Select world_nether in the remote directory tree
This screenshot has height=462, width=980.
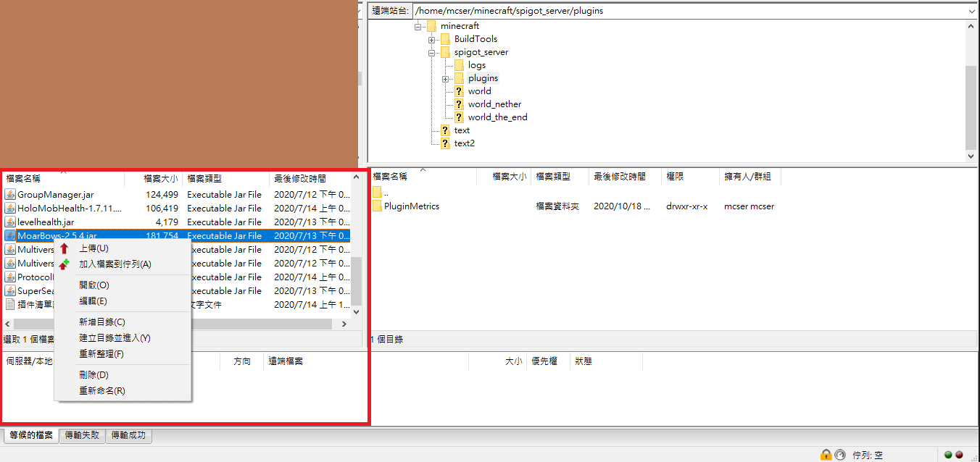(x=494, y=104)
